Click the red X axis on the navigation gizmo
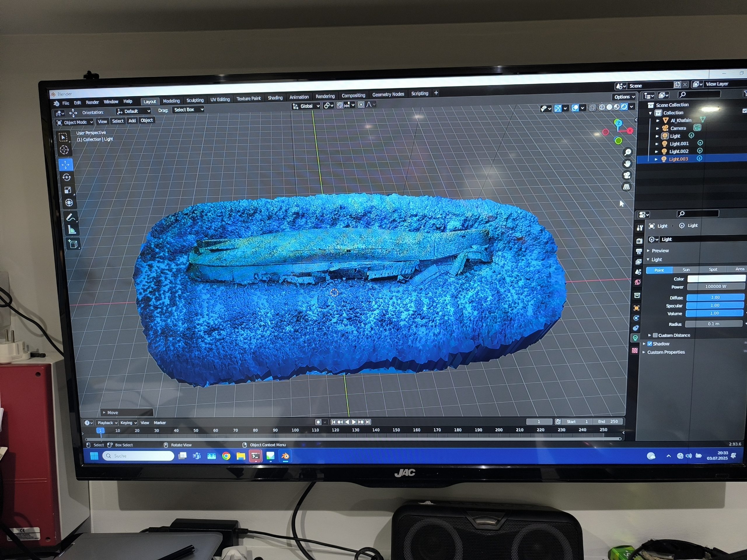747x560 pixels. point(630,131)
